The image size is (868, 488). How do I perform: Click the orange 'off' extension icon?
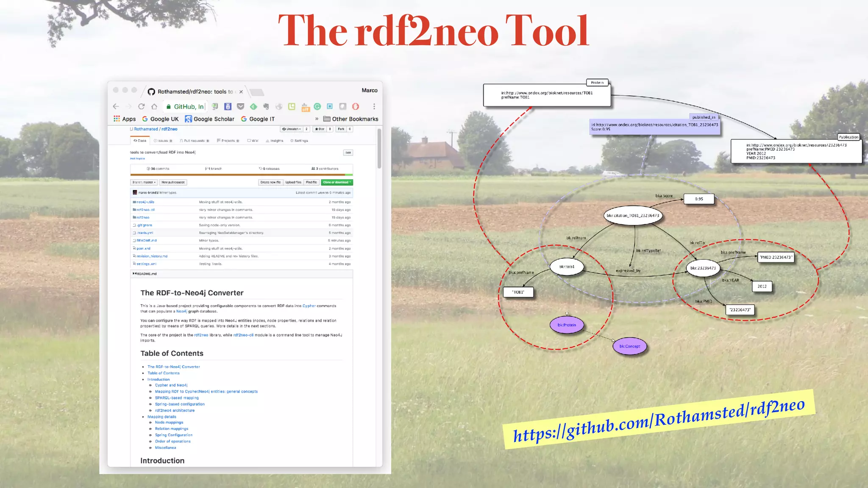[305, 107]
